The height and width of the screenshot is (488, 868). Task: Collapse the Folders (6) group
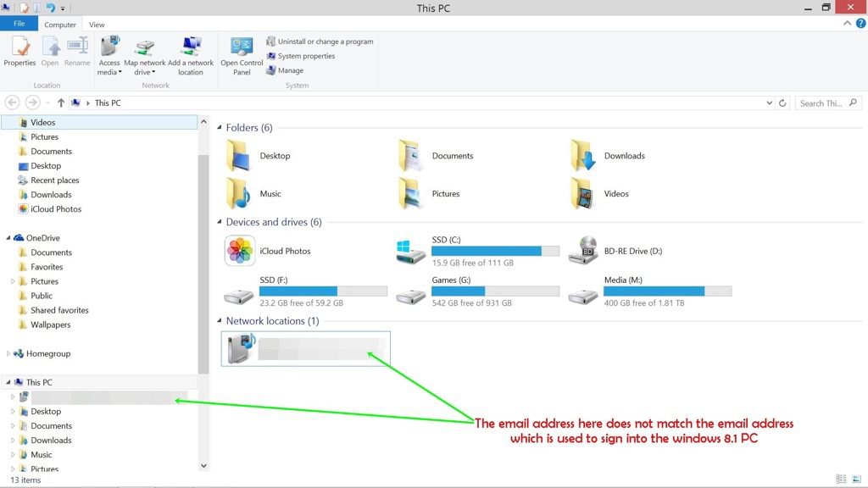point(220,128)
